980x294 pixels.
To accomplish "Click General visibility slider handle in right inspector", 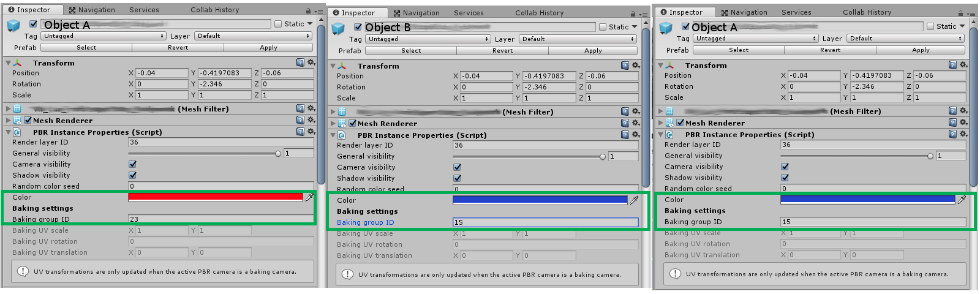I will (930, 156).
